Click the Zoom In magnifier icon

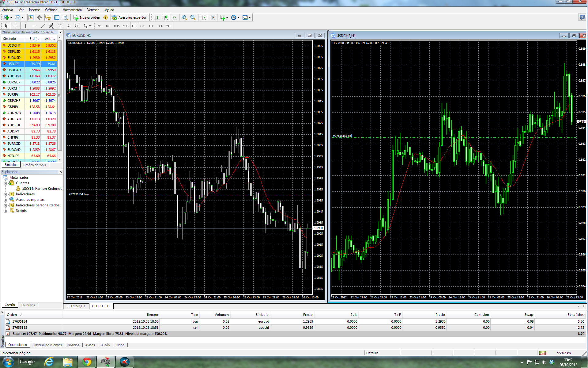[184, 17]
